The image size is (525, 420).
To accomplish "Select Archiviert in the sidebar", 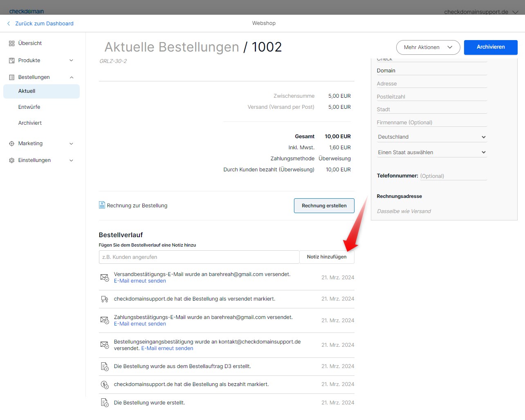I will click(x=30, y=123).
